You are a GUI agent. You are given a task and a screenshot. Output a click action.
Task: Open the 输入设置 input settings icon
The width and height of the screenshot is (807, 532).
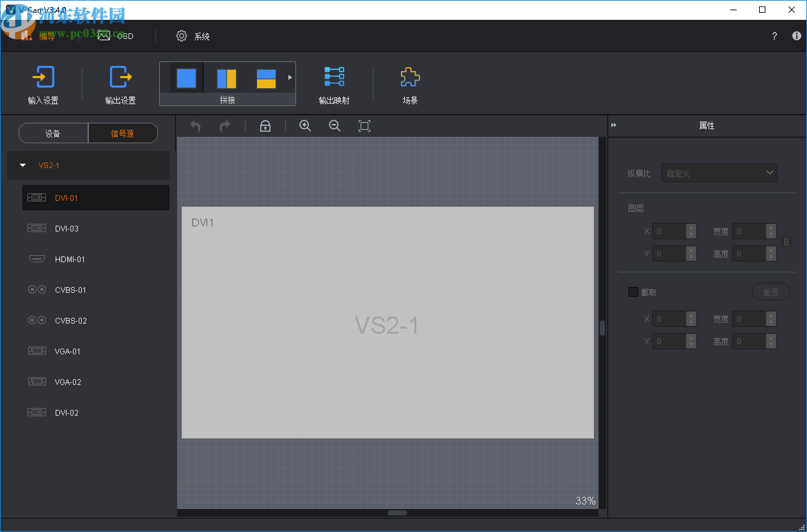43,77
